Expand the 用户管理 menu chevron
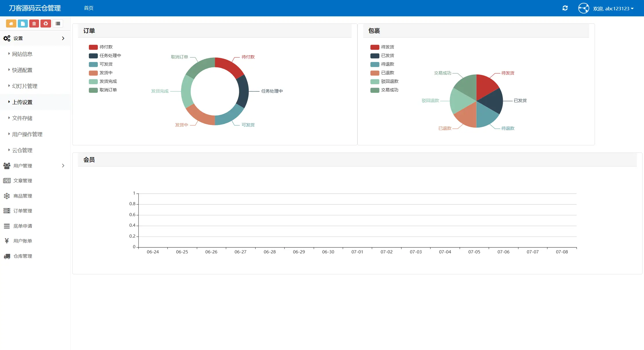644x350 pixels. pos(63,166)
